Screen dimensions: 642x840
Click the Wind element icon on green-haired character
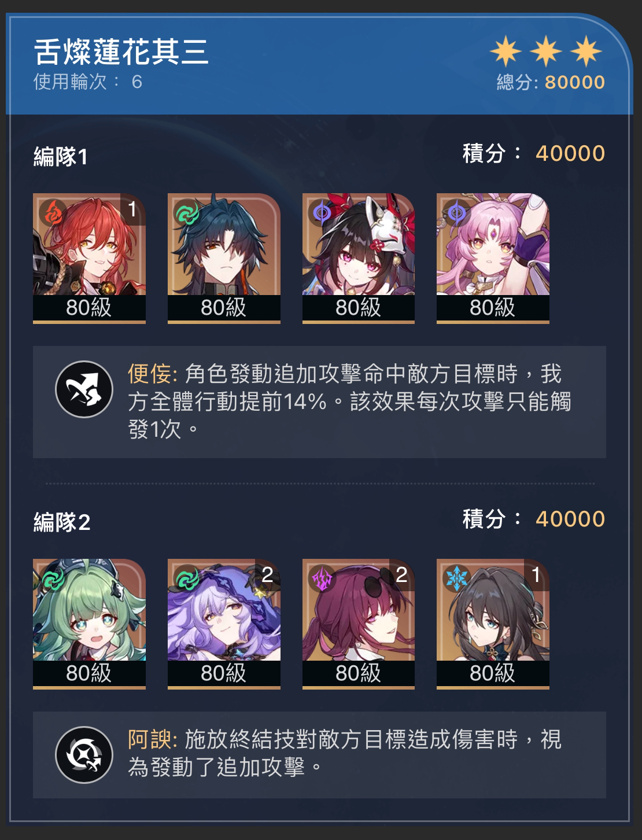click(x=53, y=579)
